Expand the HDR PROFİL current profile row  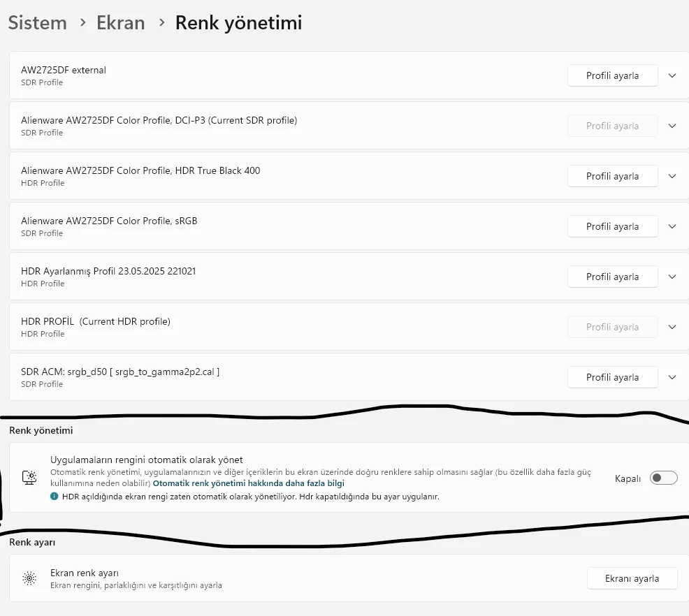(672, 327)
